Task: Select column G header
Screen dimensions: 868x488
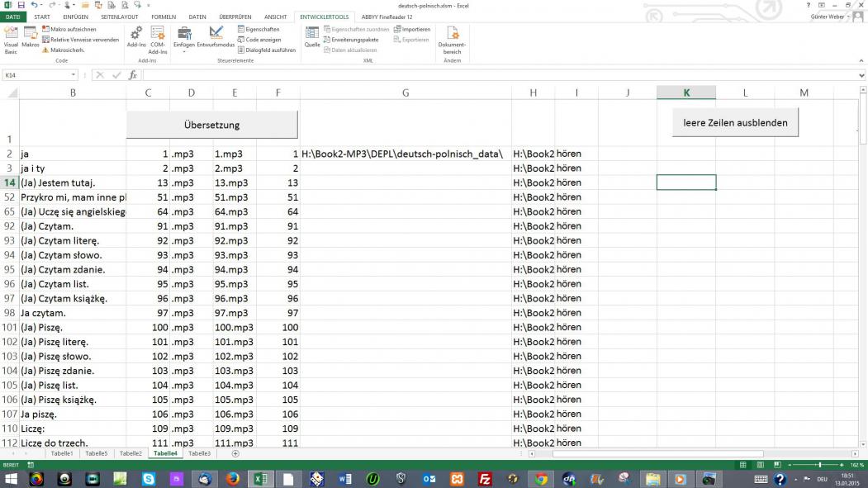Action: click(406, 93)
